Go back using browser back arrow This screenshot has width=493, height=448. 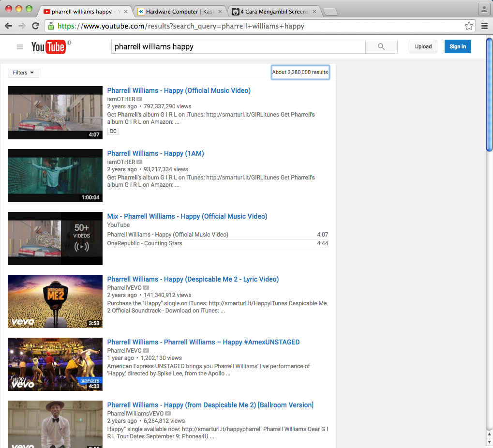click(9, 26)
